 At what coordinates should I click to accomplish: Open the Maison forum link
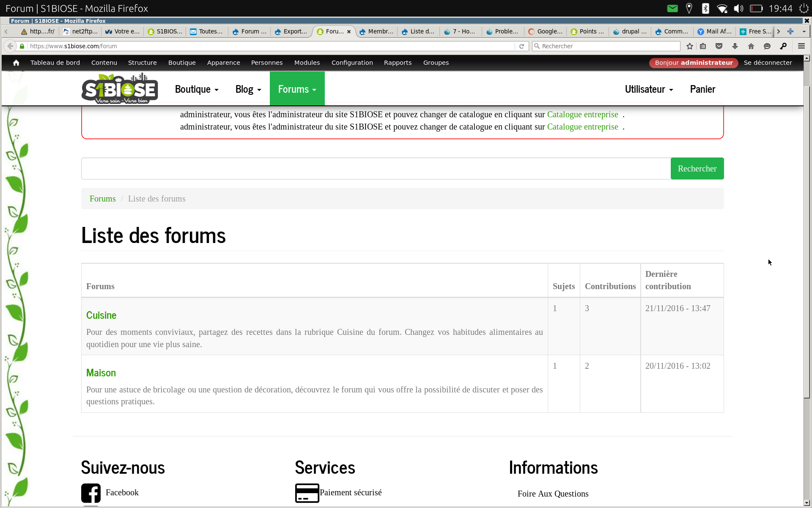[x=101, y=373]
